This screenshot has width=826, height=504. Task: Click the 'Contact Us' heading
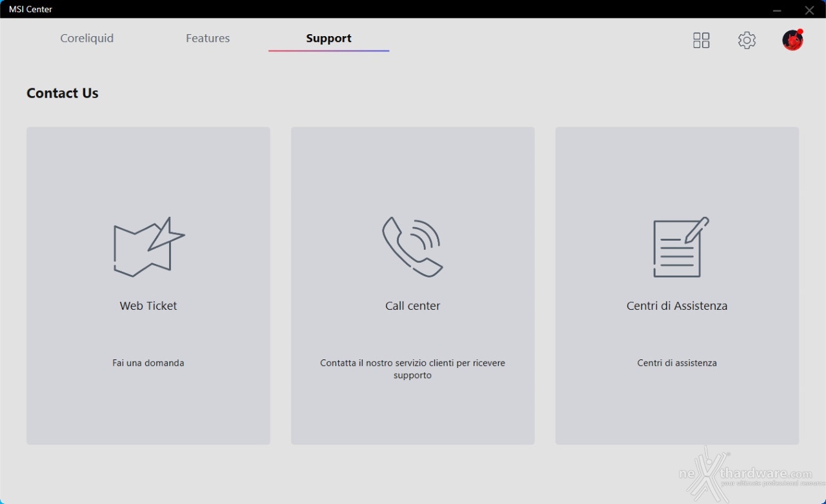tap(63, 93)
